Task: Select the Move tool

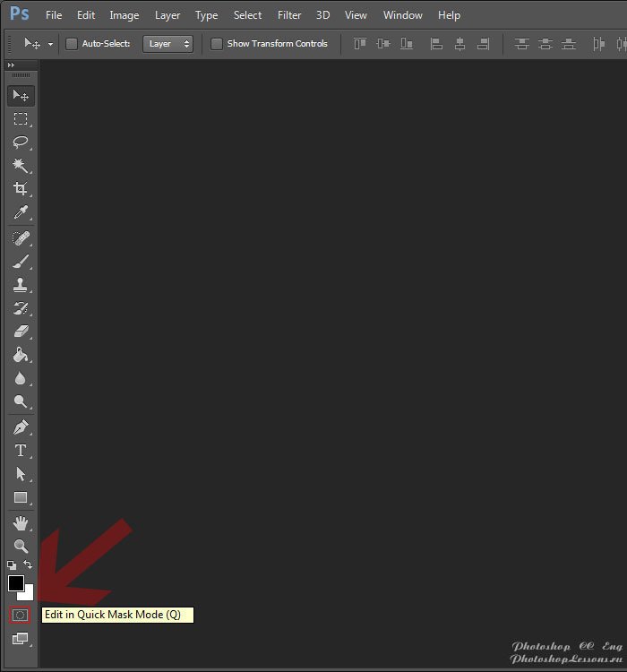Action: click(x=21, y=95)
